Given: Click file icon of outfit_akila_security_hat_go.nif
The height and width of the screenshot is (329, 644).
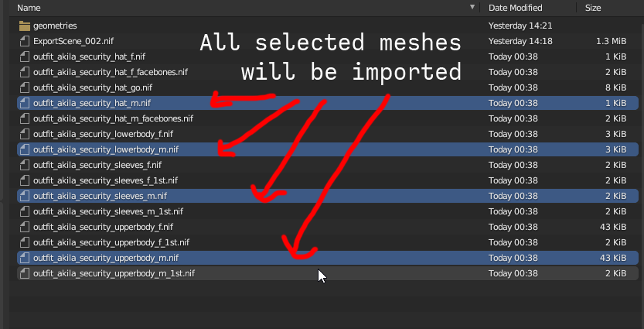Looking at the screenshot, I should [x=25, y=87].
